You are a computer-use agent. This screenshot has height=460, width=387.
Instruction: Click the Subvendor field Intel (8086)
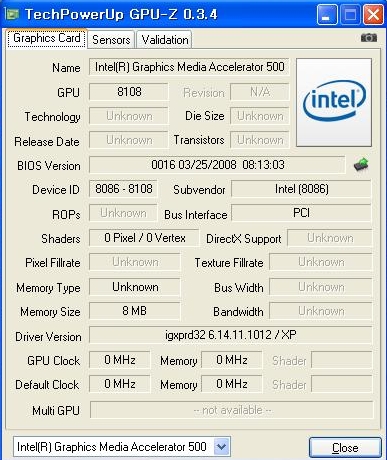coord(301,189)
